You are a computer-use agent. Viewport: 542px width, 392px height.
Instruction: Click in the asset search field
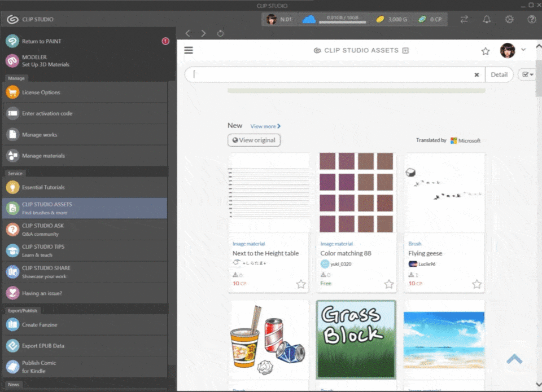point(332,74)
